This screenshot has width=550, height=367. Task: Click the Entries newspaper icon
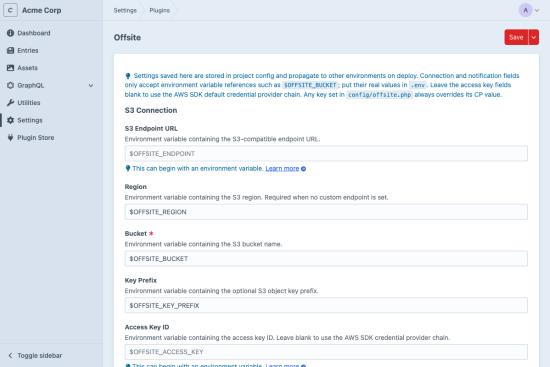point(11,51)
